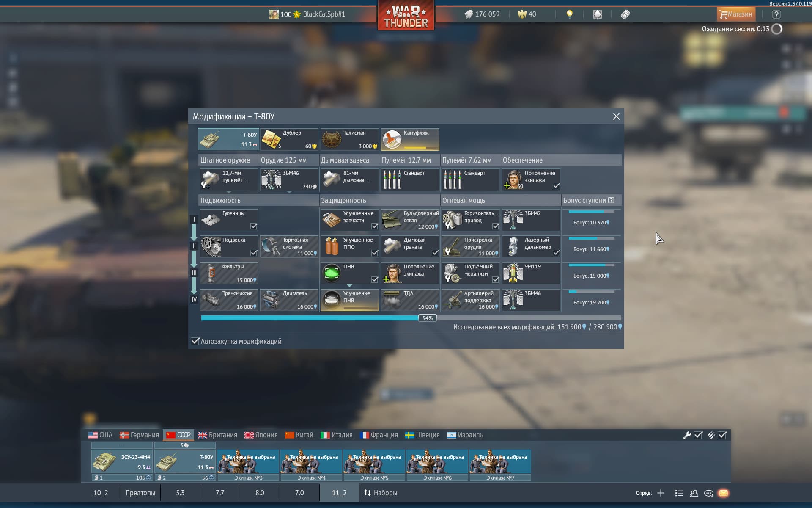This screenshot has height=508, width=812.
Task: Toggle Автозакупка модификаций checkbox
Action: click(x=195, y=341)
